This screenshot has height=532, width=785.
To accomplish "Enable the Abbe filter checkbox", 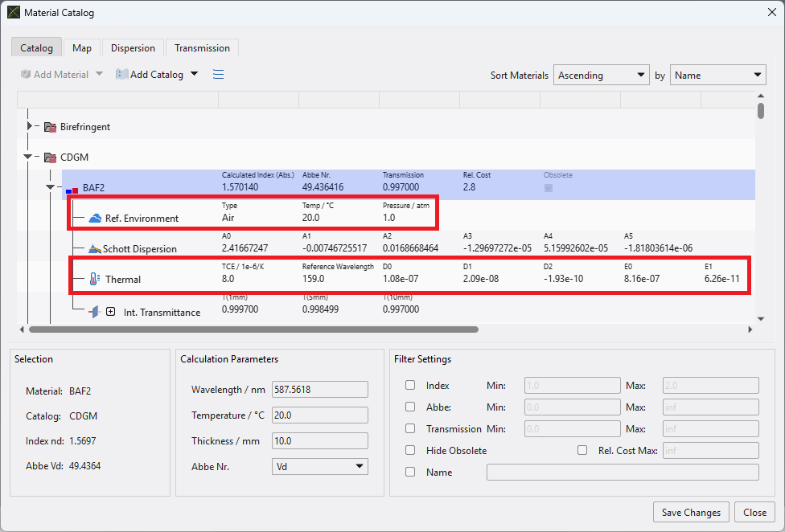I will 410,407.
